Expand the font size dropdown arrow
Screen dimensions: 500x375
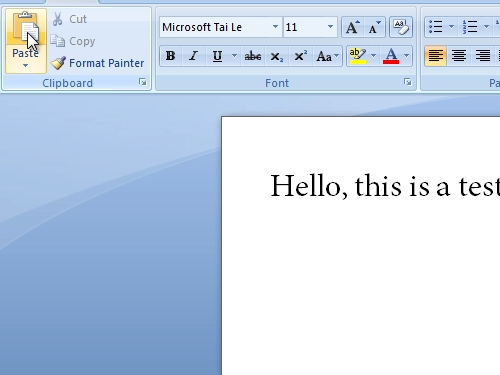tap(330, 27)
